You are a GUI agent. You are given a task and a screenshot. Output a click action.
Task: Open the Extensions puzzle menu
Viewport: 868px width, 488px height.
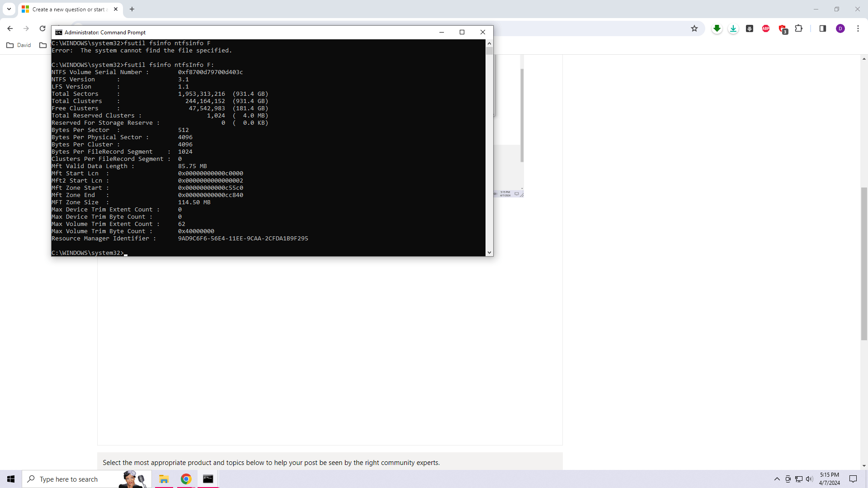point(799,28)
